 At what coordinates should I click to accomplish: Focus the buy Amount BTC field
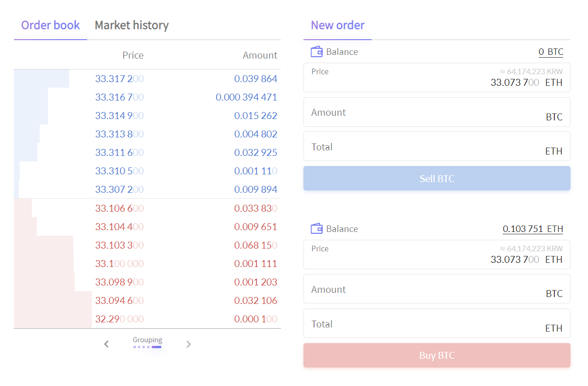click(x=437, y=289)
